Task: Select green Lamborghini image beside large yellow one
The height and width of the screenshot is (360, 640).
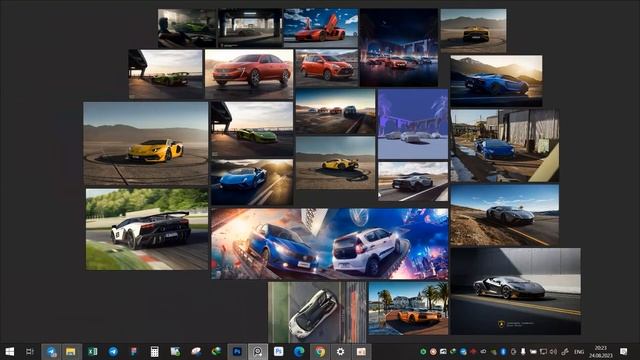Action: pyautogui.click(x=252, y=129)
